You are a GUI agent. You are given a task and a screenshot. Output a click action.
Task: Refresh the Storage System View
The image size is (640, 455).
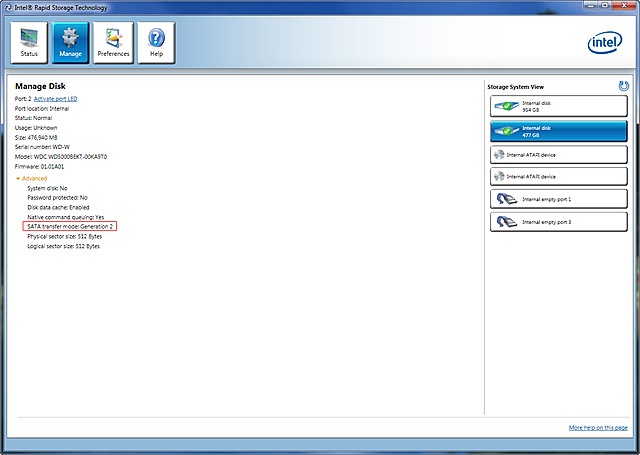[x=623, y=86]
